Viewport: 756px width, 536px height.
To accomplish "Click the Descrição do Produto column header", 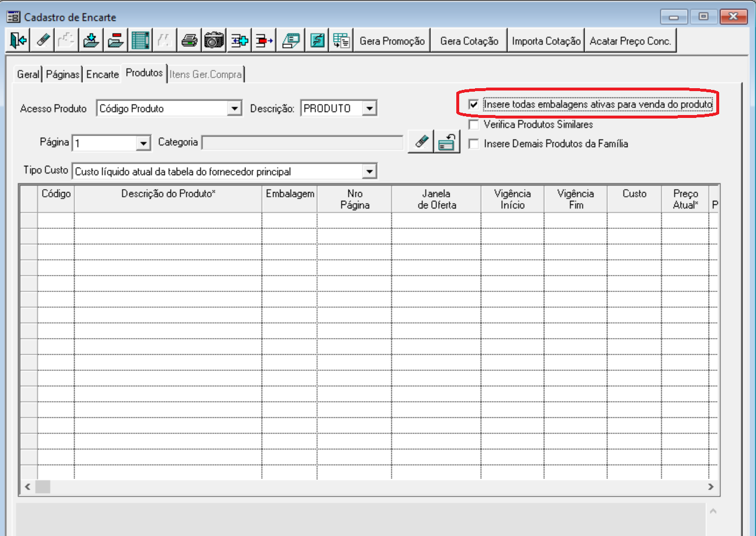I will pyautogui.click(x=168, y=199).
